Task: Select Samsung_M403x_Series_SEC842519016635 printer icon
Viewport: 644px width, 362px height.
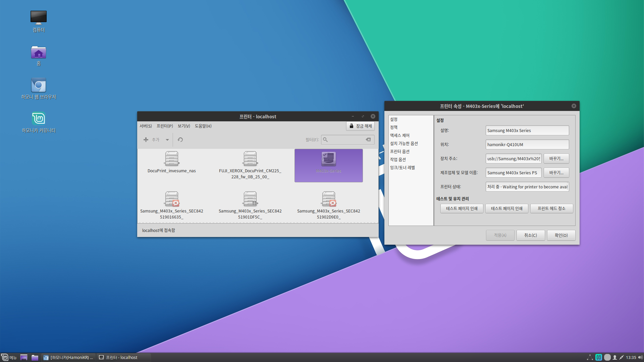Action: (x=172, y=199)
